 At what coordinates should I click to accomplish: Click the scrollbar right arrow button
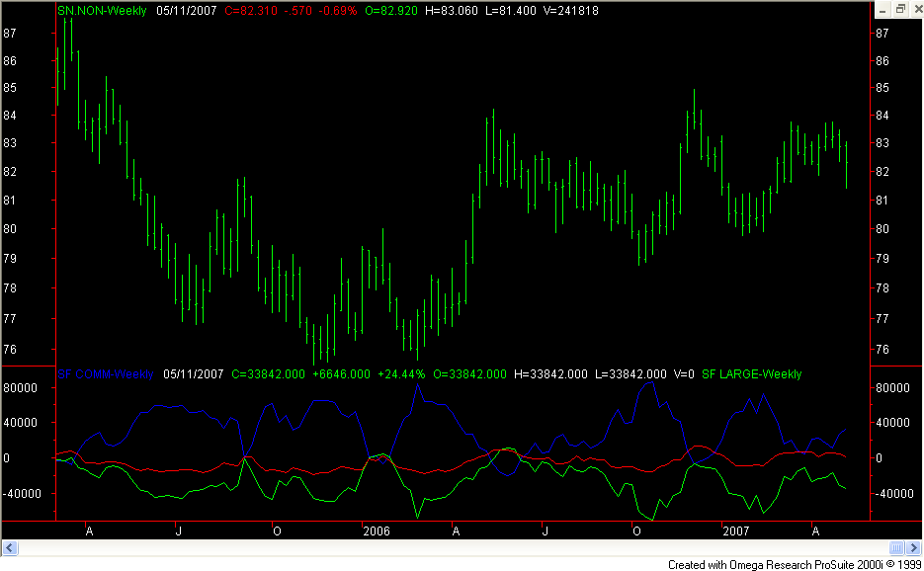pyautogui.click(x=913, y=548)
